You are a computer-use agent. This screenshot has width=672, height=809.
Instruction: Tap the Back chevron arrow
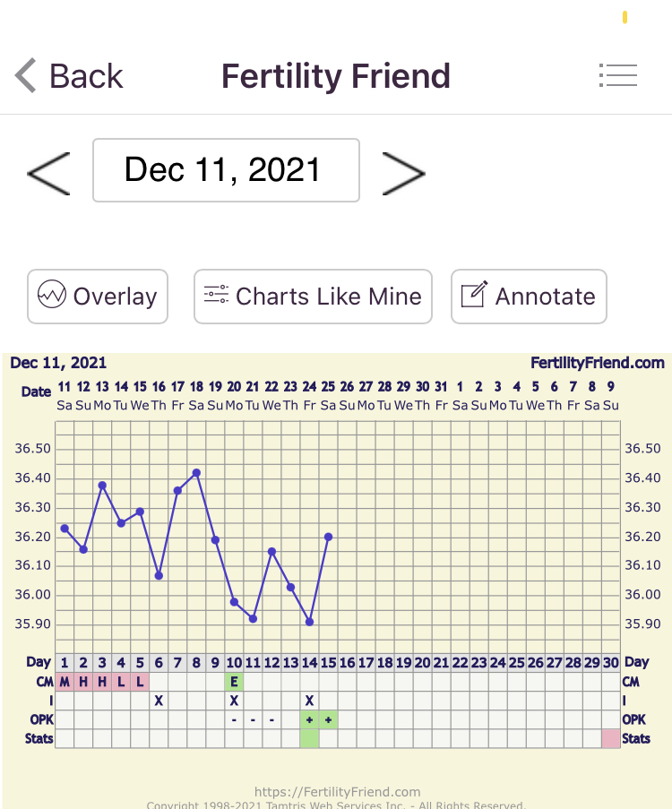point(27,76)
